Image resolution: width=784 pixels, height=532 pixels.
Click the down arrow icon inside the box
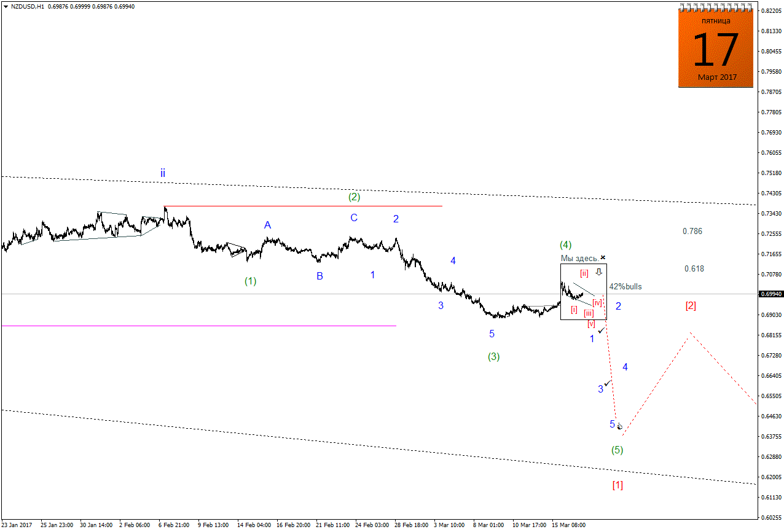click(598, 272)
